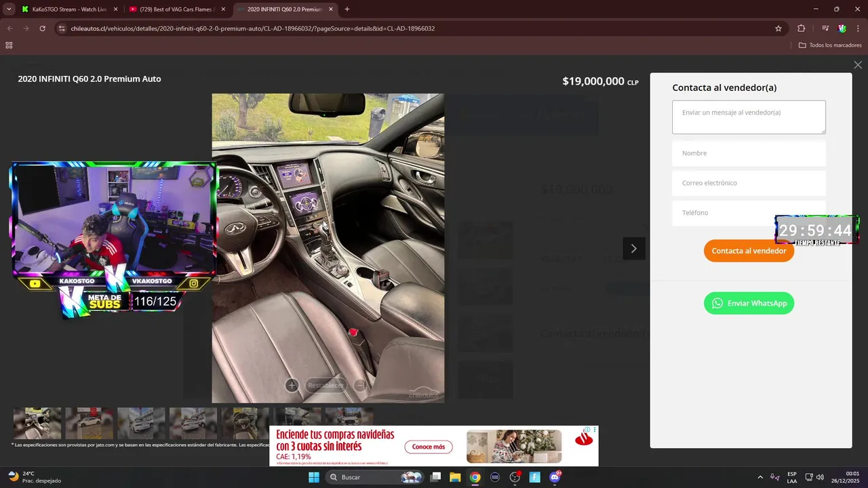Open the Discord taskbar icon
This screenshot has height=488, width=868.
[x=555, y=477]
